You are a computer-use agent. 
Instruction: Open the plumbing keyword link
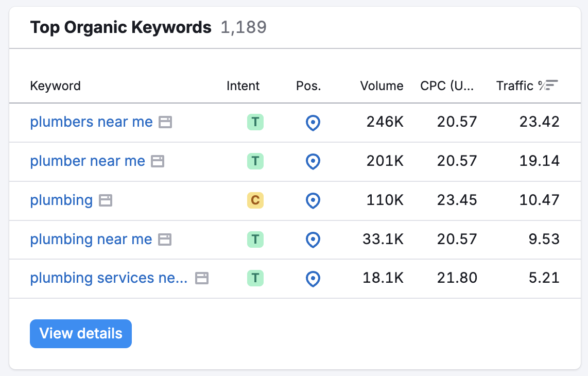(61, 200)
